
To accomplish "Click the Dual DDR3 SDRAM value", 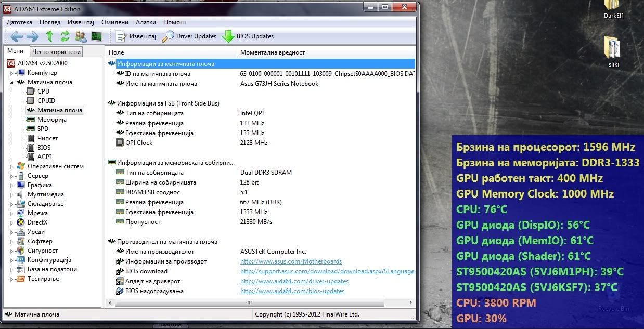I will 266,173.
